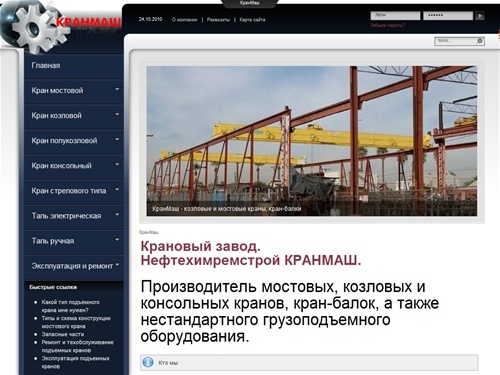Open quick link Эксплуатация подъемных кранов
Screen dimensions: 500x375
(75, 362)
